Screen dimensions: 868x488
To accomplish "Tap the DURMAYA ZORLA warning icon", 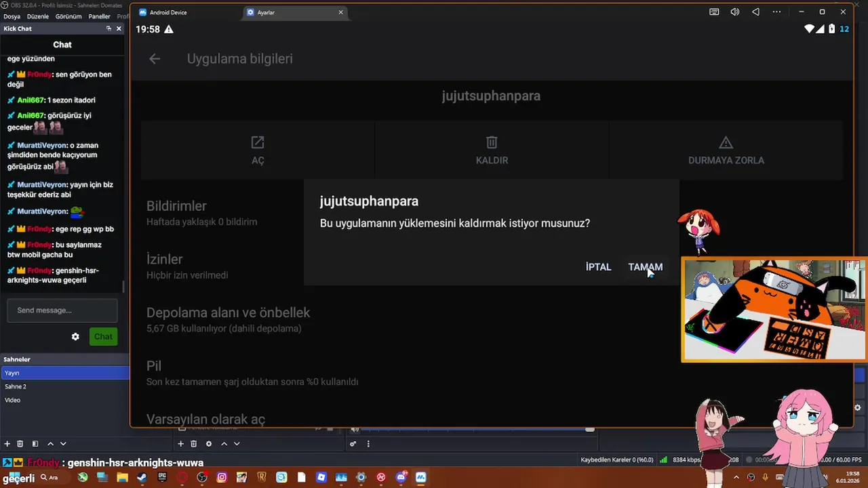I will tap(726, 142).
